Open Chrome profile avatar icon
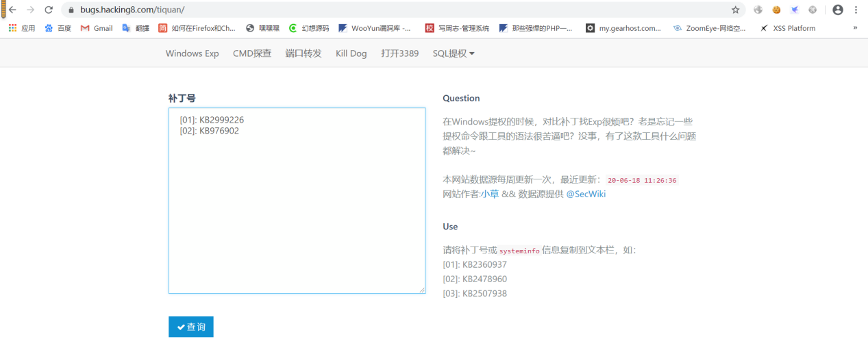This screenshot has width=868, height=339. (x=837, y=10)
